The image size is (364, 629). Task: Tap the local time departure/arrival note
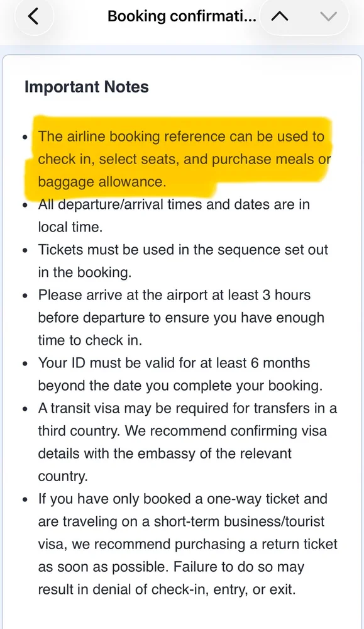(x=174, y=216)
